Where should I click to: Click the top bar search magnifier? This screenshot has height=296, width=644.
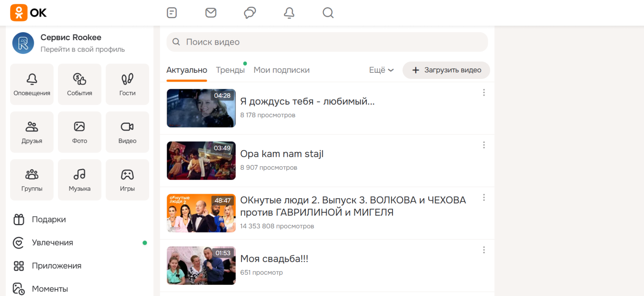pos(328,13)
